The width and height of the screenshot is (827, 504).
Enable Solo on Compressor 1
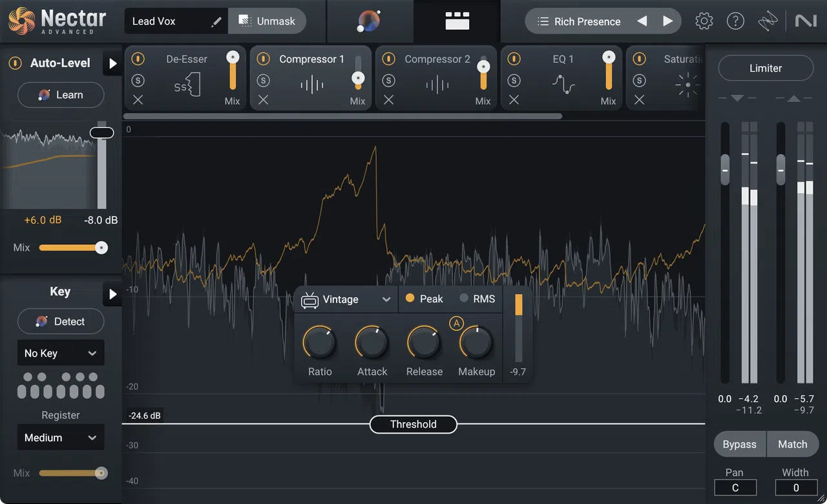(263, 79)
